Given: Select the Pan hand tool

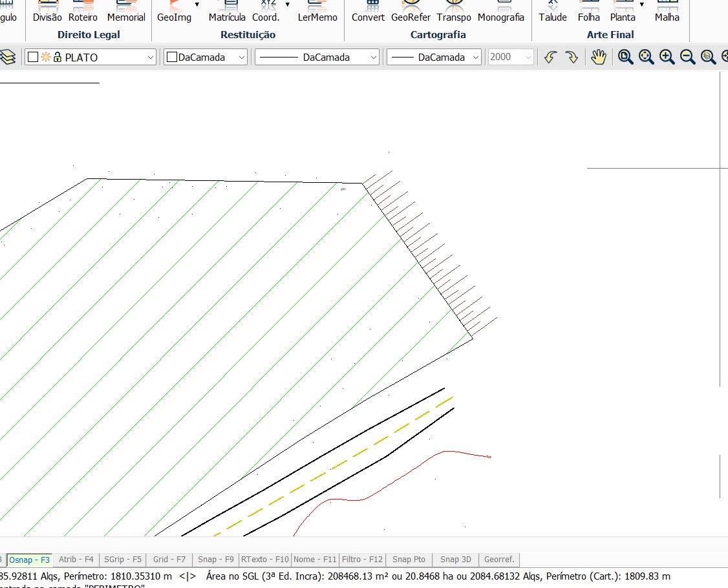Looking at the screenshot, I should tap(599, 58).
